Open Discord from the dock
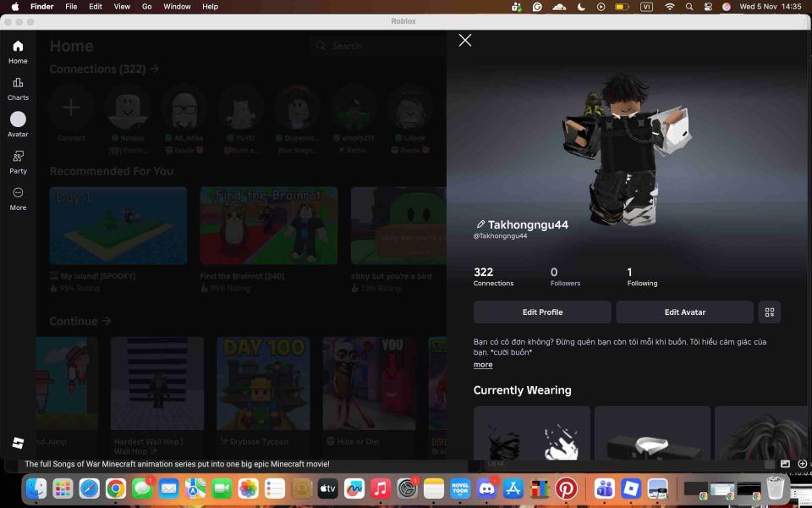Viewport: 812px width, 508px height. point(486,489)
